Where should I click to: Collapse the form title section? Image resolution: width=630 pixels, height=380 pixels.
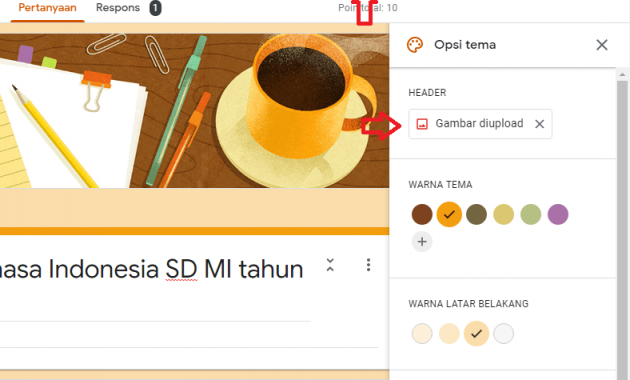pos(330,265)
